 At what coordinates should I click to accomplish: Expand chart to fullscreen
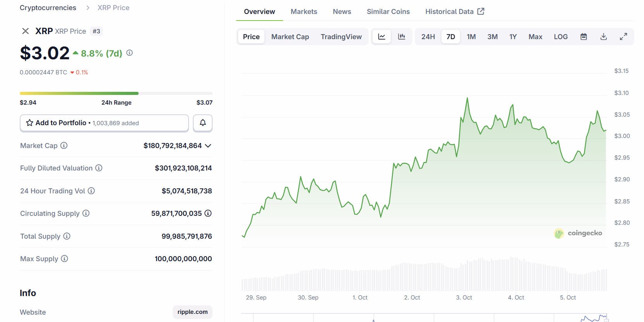click(623, 37)
